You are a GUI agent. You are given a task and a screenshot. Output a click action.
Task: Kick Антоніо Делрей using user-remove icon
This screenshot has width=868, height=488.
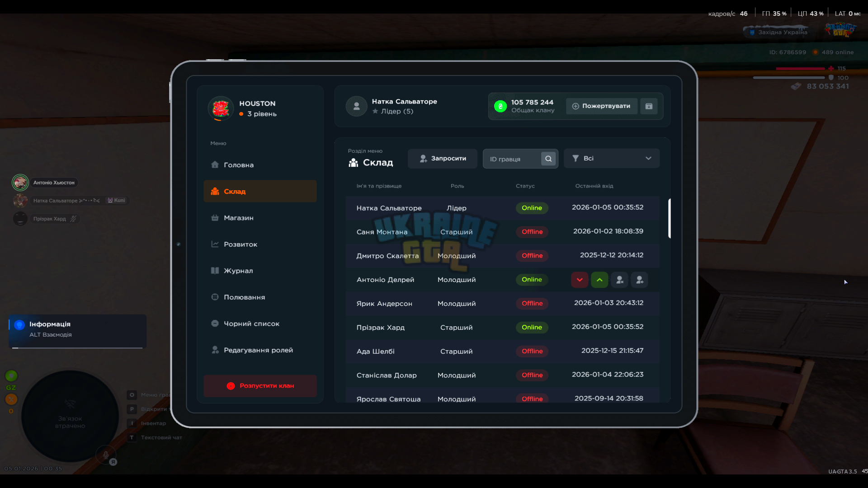[619, 280]
